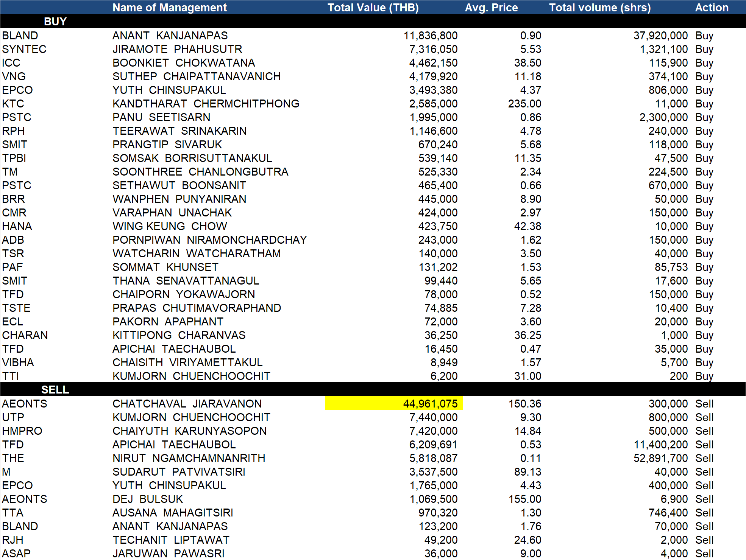Select the name BOONKIET CHOKWATANA
Screen dimensions: 746x560
[x=184, y=63]
